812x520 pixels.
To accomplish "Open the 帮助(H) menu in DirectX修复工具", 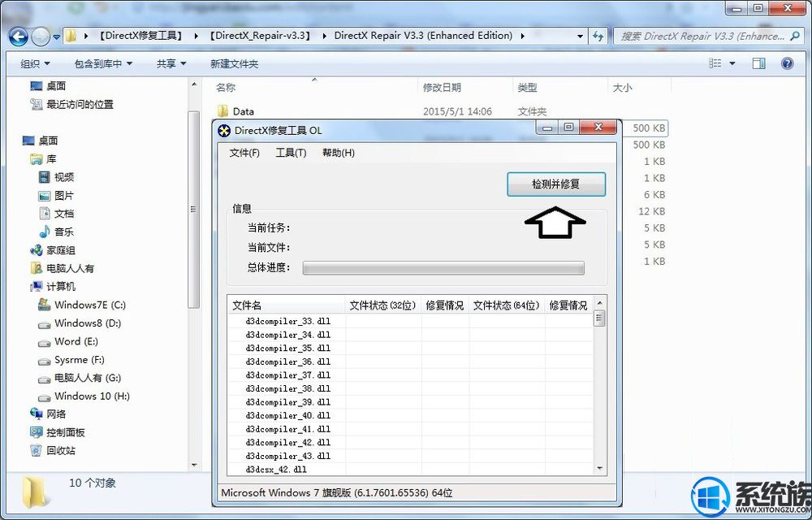I will pos(338,153).
